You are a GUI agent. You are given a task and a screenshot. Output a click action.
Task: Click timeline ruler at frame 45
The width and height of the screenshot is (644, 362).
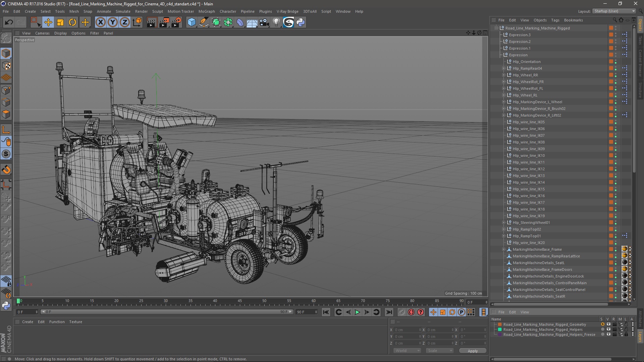(x=240, y=302)
